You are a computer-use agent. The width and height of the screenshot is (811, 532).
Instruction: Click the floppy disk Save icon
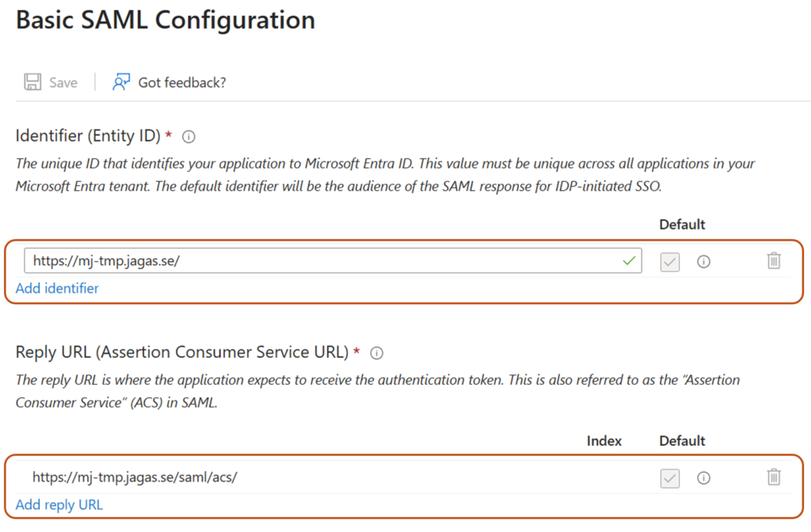coord(32,82)
